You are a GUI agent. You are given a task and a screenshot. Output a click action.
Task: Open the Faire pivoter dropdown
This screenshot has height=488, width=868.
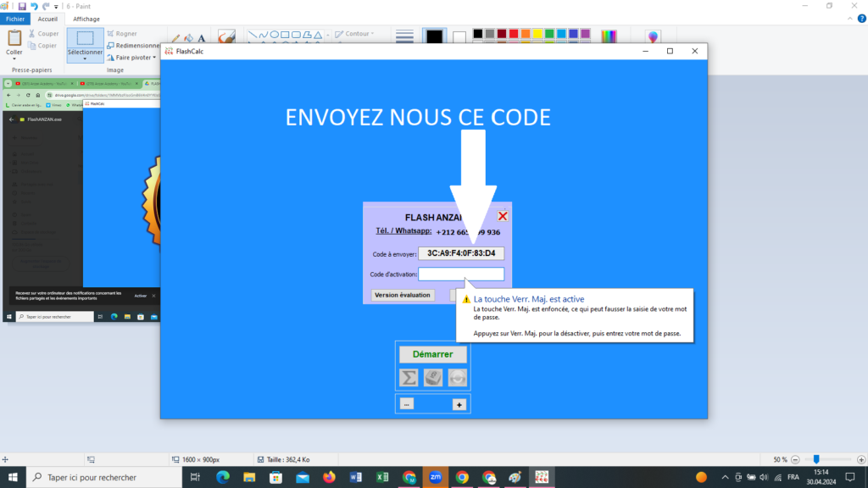click(x=132, y=58)
